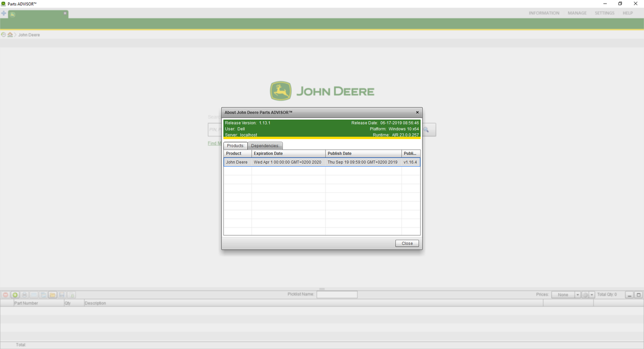Open picklist with folder icon

[52, 295]
